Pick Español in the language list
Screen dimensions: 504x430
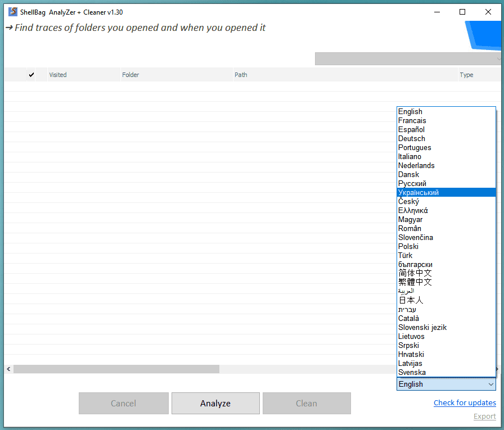click(446, 129)
